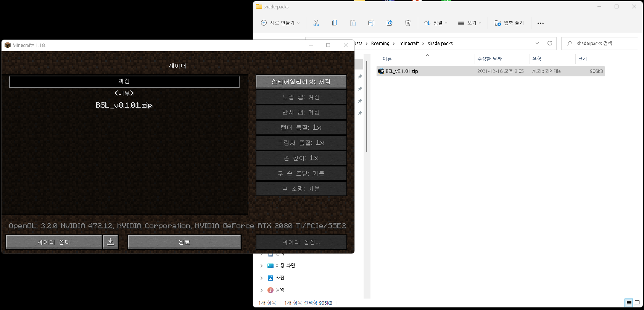Expand the 음악 tree item
The image size is (644, 310).
[261, 290]
